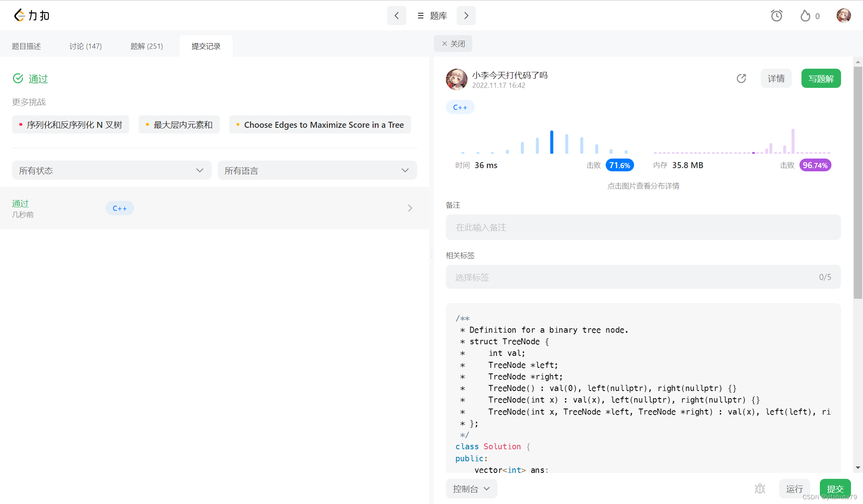Open the 选择标签 tag selector field
The height and width of the screenshot is (504, 863).
(x=643, y=277)
